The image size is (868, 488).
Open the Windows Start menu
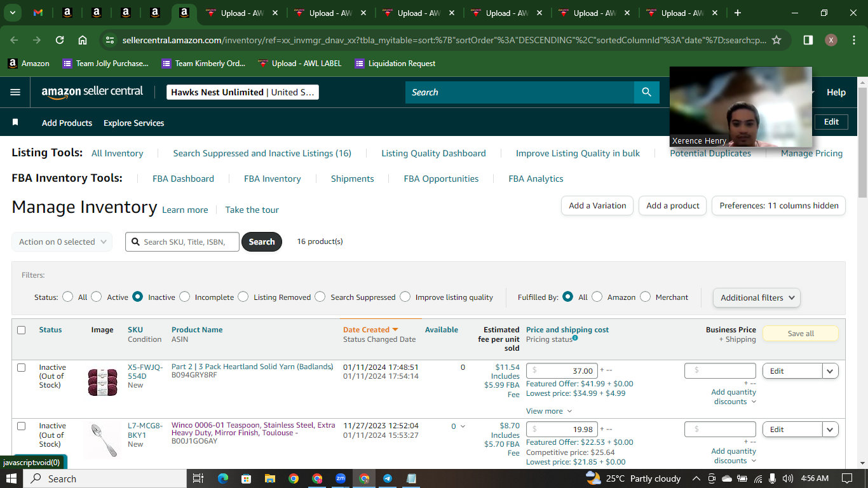click(11, 478)
